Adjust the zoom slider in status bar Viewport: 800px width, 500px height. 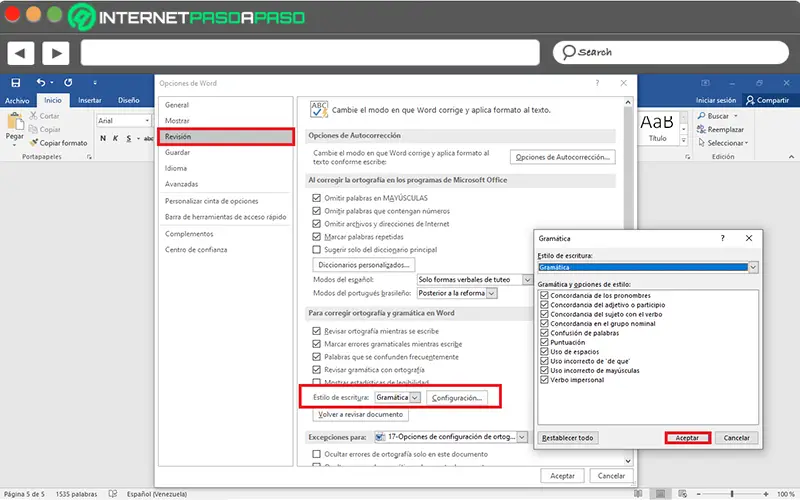pos(732,494)
